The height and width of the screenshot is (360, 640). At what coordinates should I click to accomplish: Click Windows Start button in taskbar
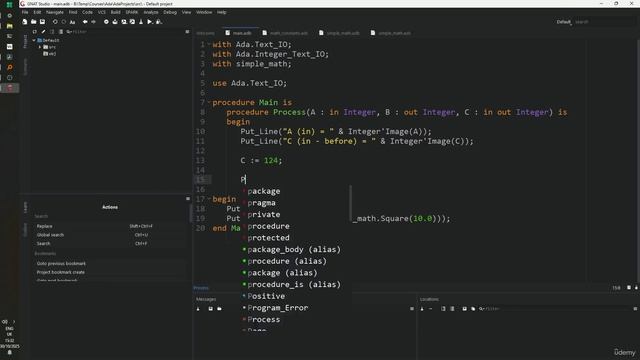point(9,5)
